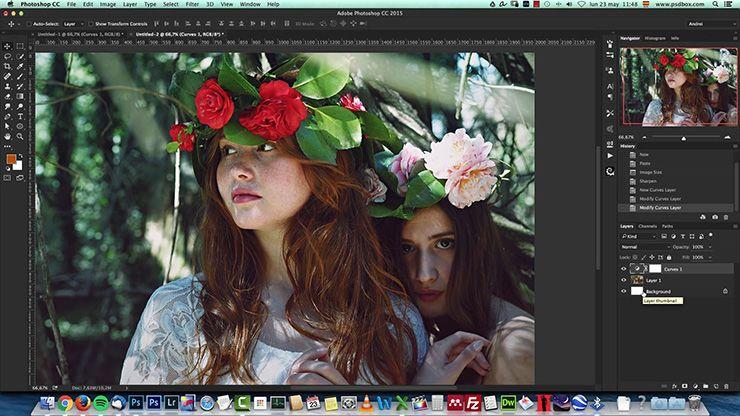The image size is (740, 416).
Task: Select the Dodge tool
Action: pyautogui.click(x=20, y=106)
